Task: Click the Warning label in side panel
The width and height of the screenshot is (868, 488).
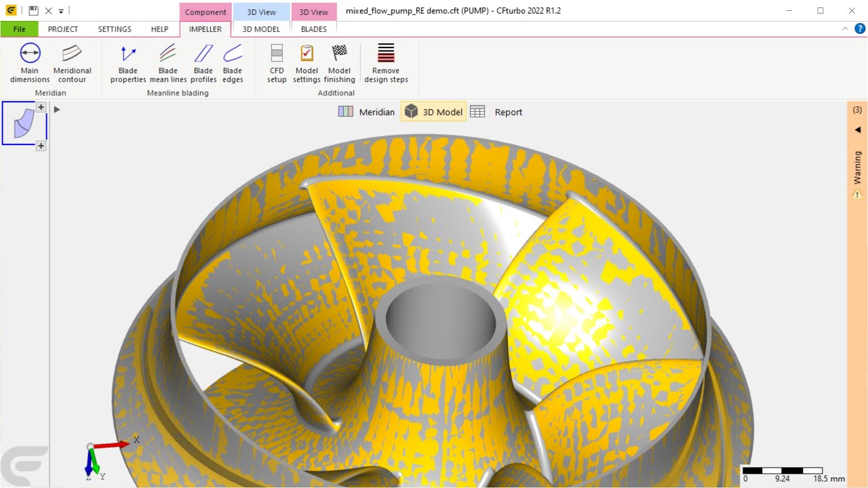Action: point(857,167)
